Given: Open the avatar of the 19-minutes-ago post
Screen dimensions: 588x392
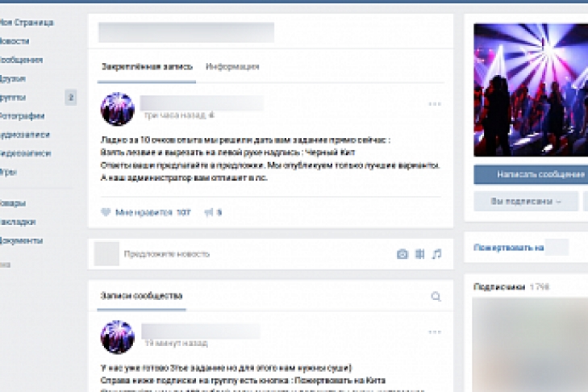Looking at the screenshot, I should (117, 337).
